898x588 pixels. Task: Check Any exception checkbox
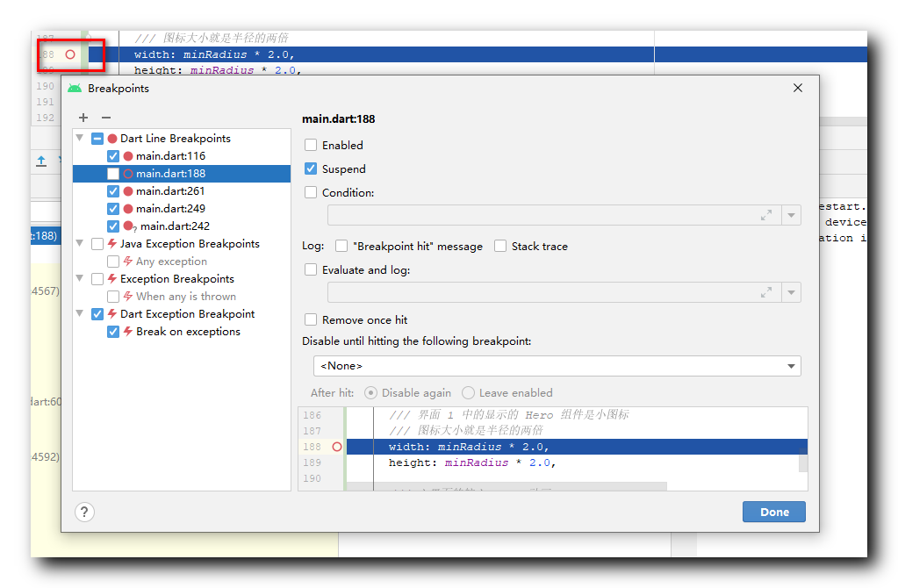click(113, 262)
